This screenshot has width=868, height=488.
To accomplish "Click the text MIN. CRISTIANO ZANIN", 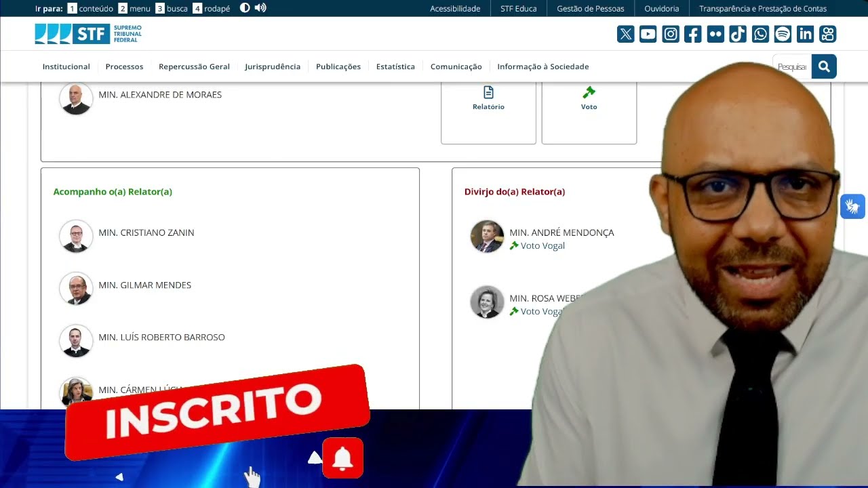I will (146, 232).
